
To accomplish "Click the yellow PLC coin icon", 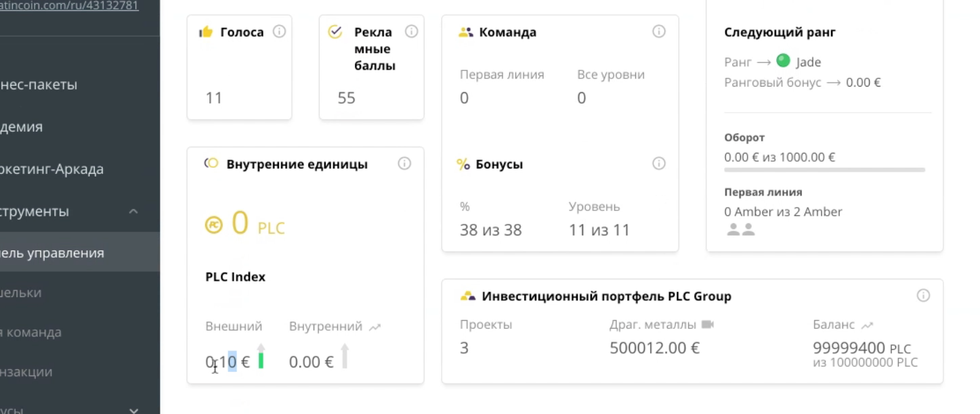I will coord(214,225).
